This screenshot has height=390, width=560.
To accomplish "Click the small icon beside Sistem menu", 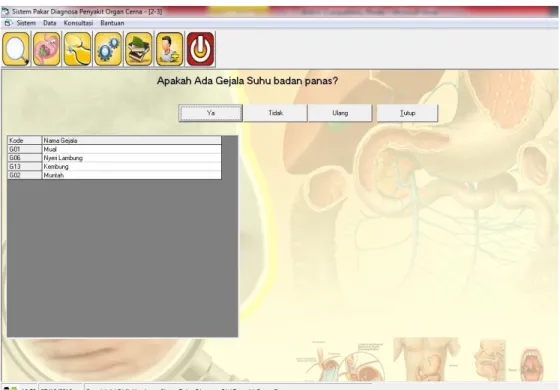I will (x=8, y=23).
